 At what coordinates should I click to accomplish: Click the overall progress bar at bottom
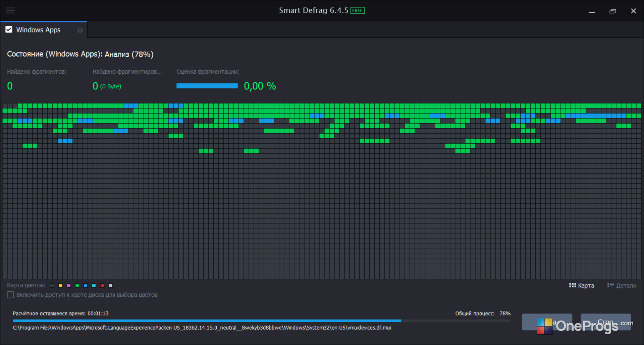pos(262,321)
